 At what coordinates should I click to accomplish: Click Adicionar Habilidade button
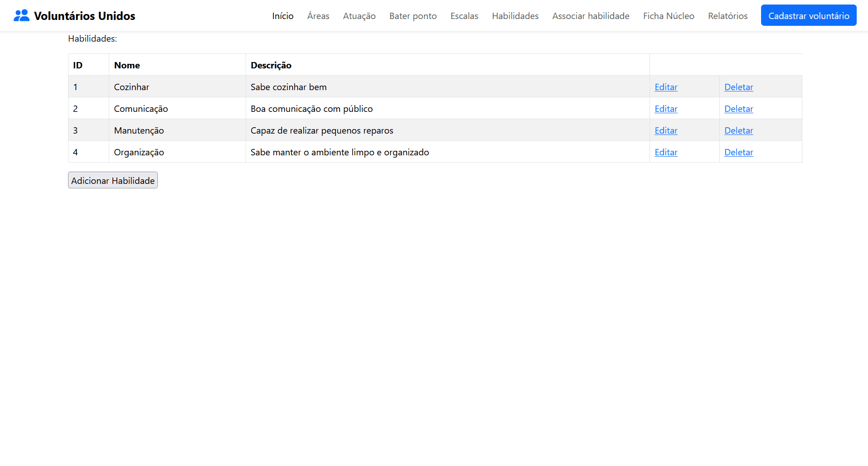[112, 180]
